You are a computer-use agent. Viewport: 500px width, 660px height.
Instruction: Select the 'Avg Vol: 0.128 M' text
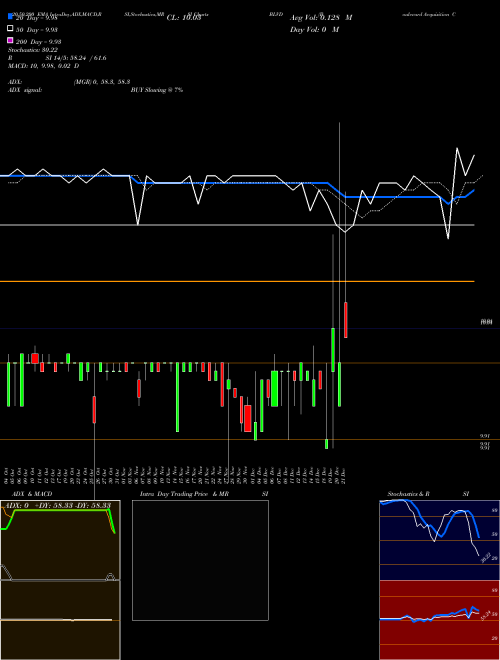(321, 18)
